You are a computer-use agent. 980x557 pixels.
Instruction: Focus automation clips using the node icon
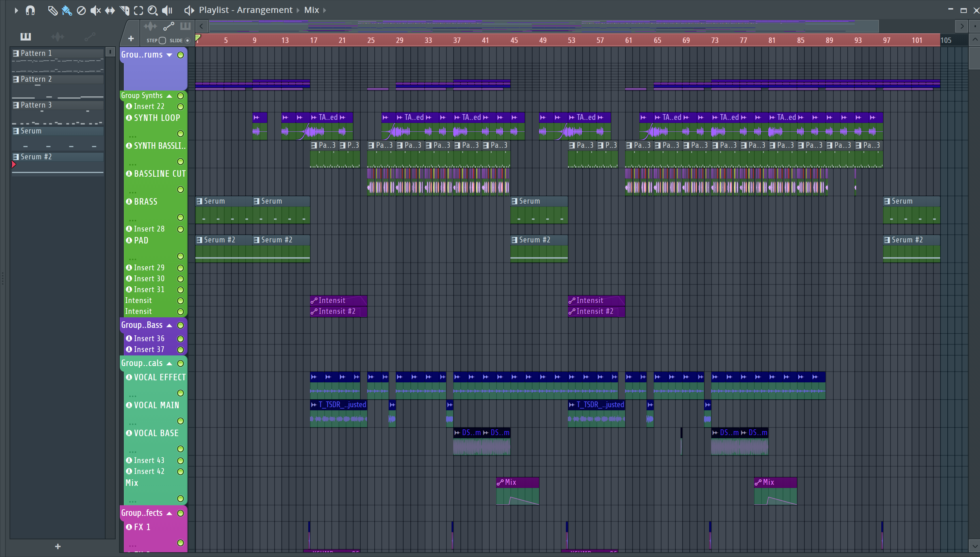pyautogui.click(x=168, y=27)
